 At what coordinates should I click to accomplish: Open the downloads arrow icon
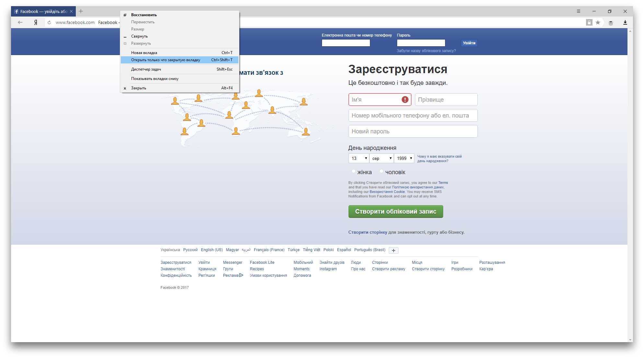[625, 22]
